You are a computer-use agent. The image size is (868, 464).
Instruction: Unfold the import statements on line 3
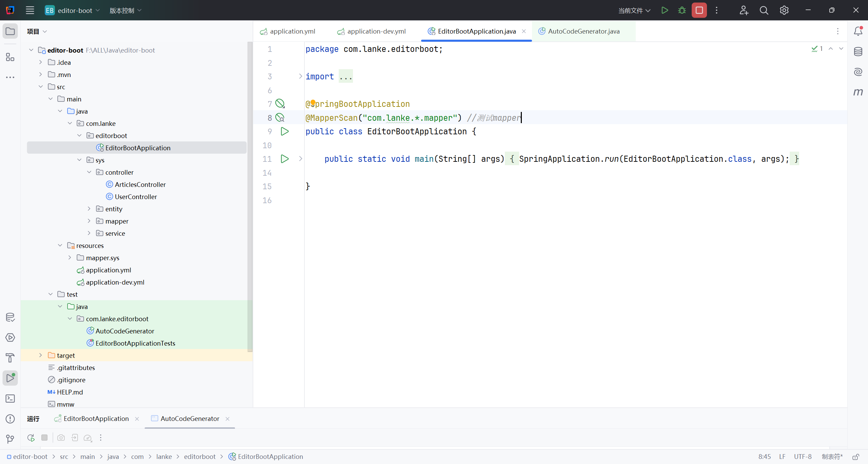point(300,76)
